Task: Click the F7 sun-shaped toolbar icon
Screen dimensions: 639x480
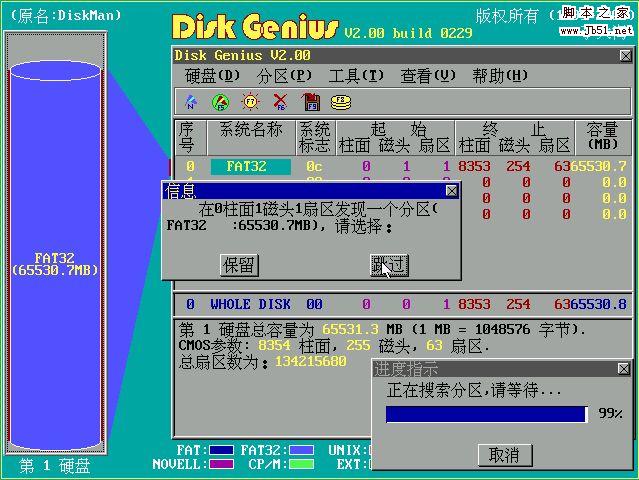Action: [250, 102]
